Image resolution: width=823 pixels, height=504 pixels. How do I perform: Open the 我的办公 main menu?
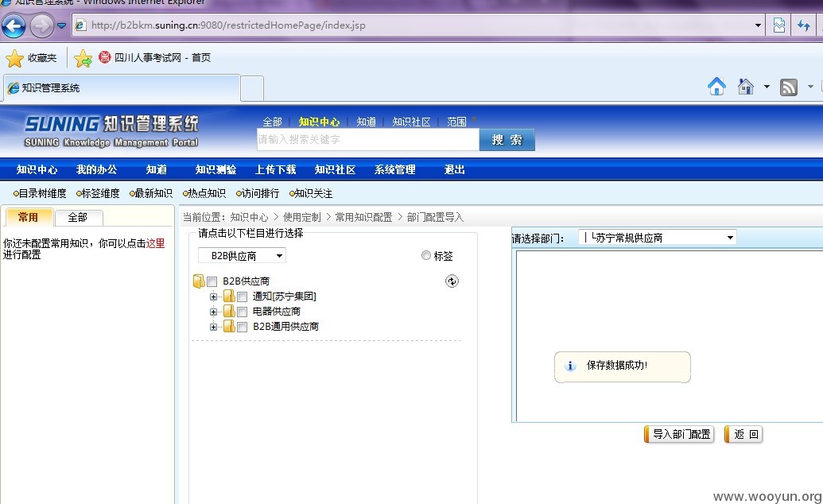click(x=96, y=169)
